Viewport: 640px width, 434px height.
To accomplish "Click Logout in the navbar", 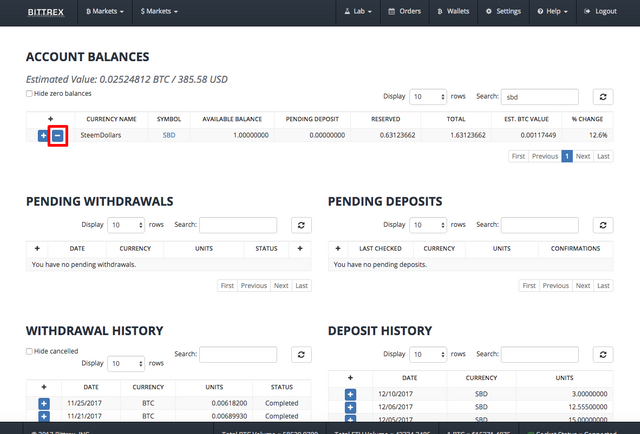I will pos(600,11).
